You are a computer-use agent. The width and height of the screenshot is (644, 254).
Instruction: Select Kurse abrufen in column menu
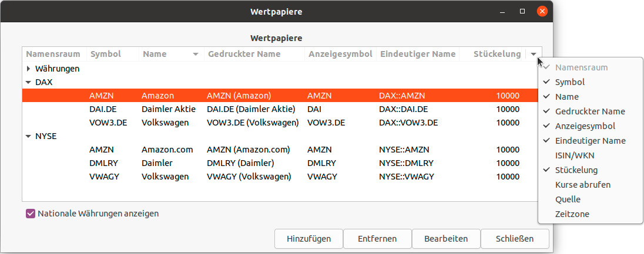[582, 185]
